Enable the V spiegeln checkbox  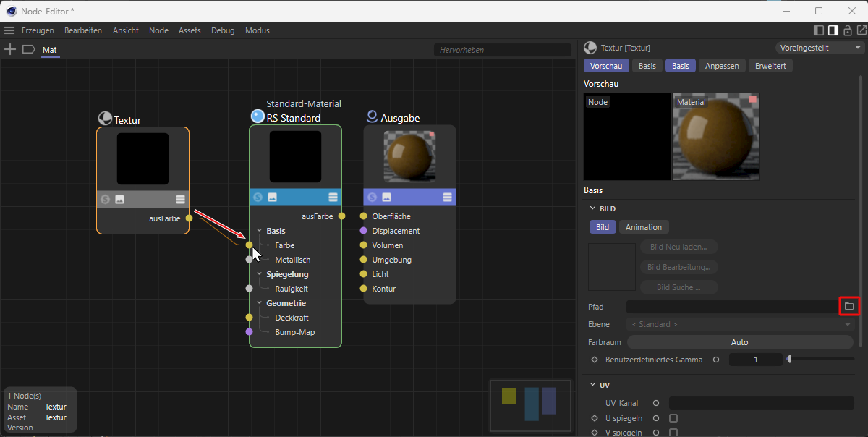pos(673,433)
